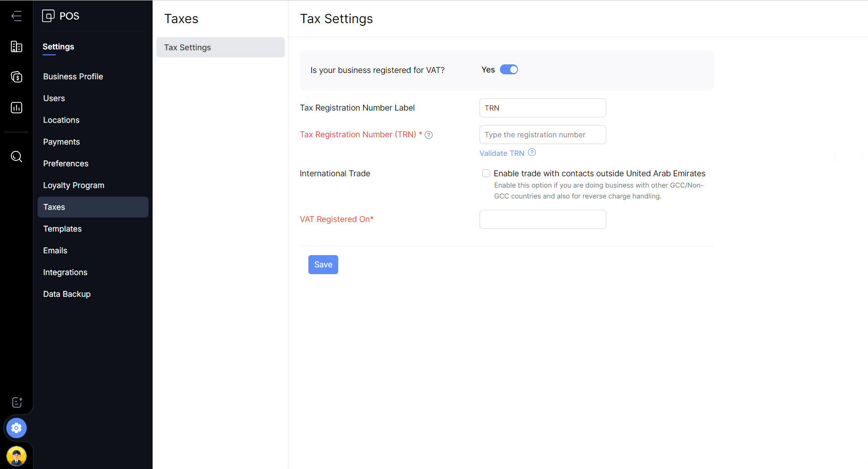
Task: Click help icon beside Tax Registration Number label
Action: click(x=429, y=135)
